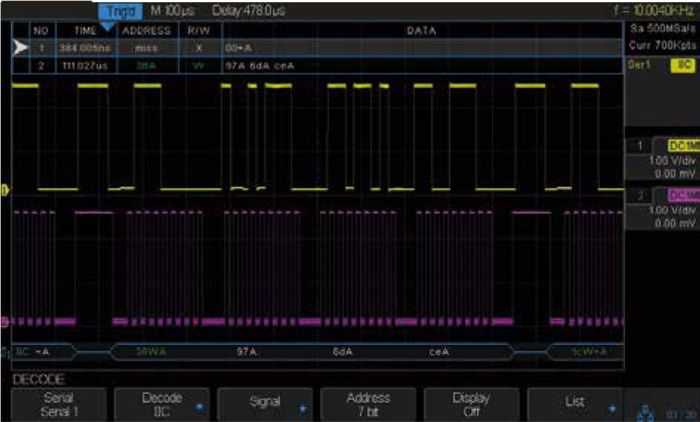Click the yellow IIC decode badge

point(683,65)
